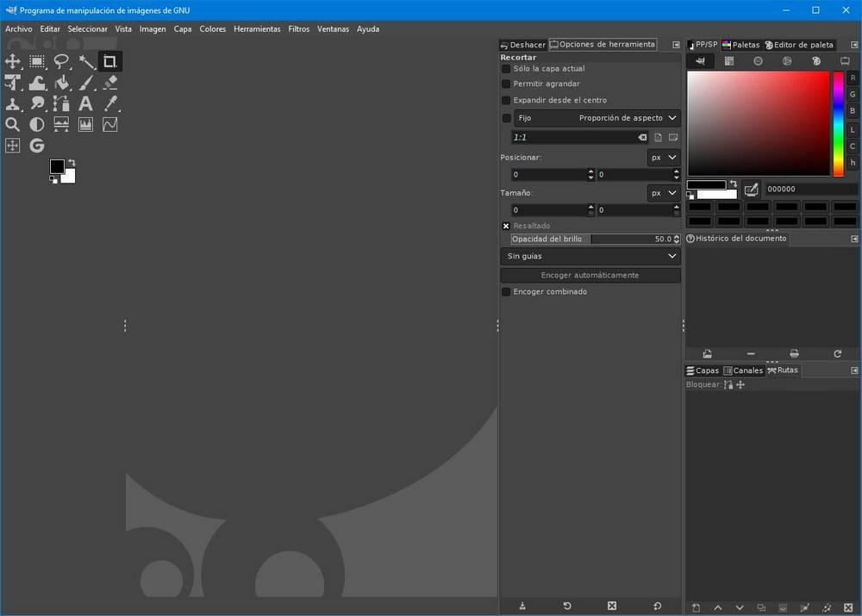862x616 pixels.
Task: Select the Bucket Fill tool
Action: click(61, 83)
